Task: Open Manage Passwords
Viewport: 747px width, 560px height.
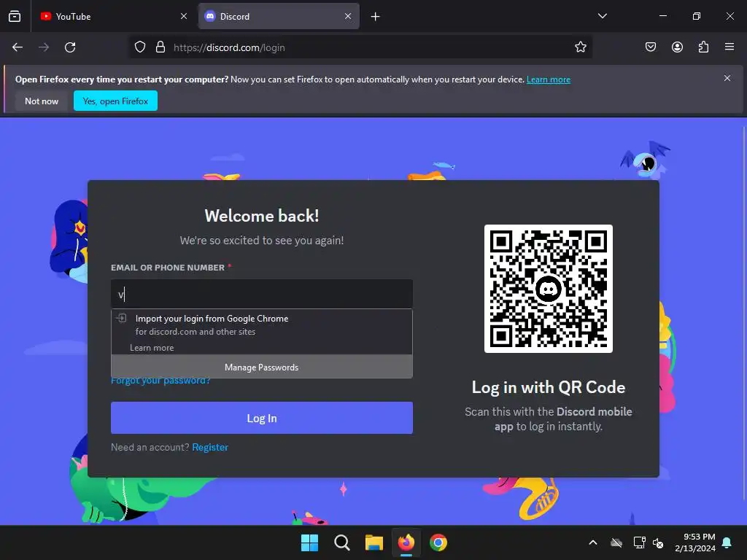Action: pos(262,367)
